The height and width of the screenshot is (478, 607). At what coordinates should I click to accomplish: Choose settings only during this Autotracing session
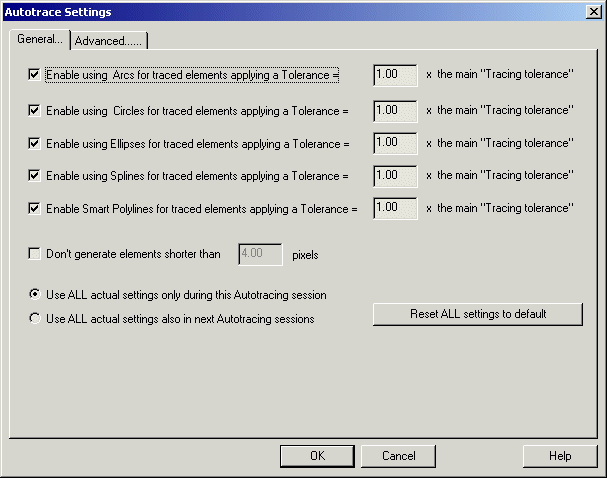35,295
